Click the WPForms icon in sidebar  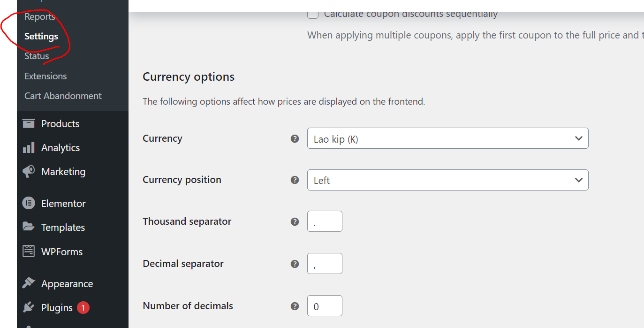(29, 252)
